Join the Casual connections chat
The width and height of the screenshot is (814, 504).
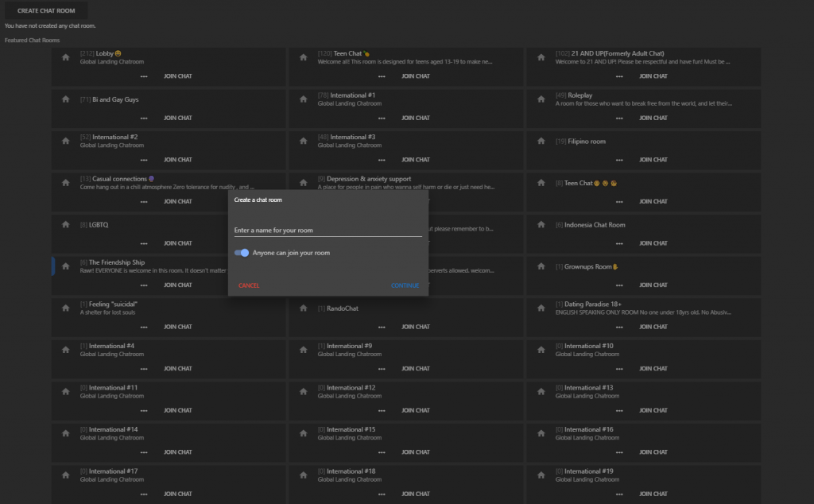[177, 201]
